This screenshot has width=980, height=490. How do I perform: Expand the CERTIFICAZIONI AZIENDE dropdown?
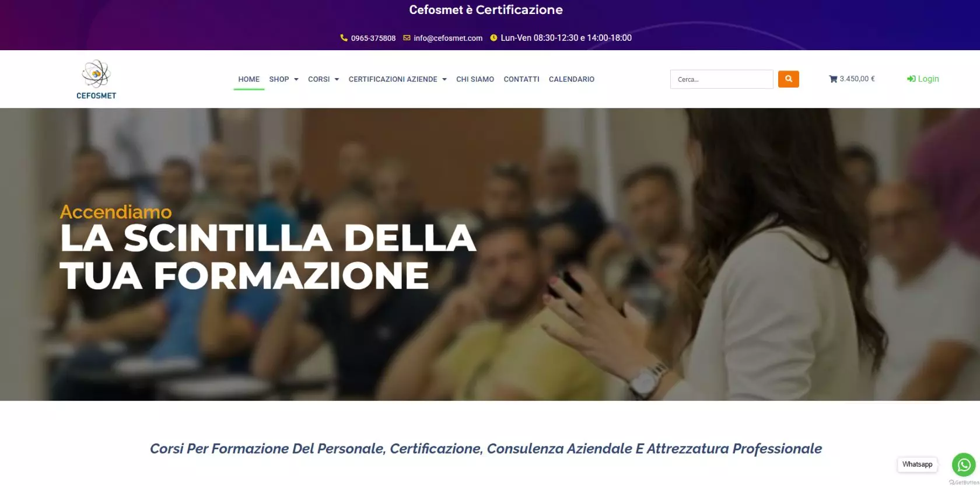(397, 79)
